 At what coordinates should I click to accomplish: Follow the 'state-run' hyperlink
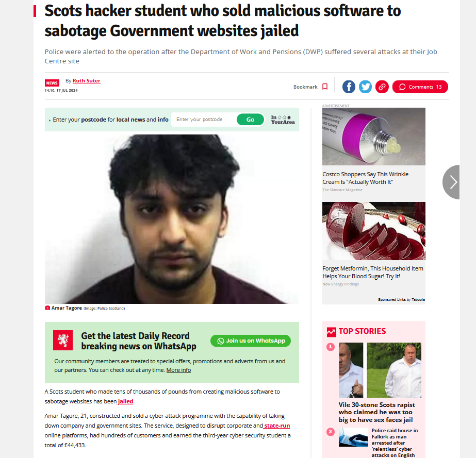tap(277, 426)
